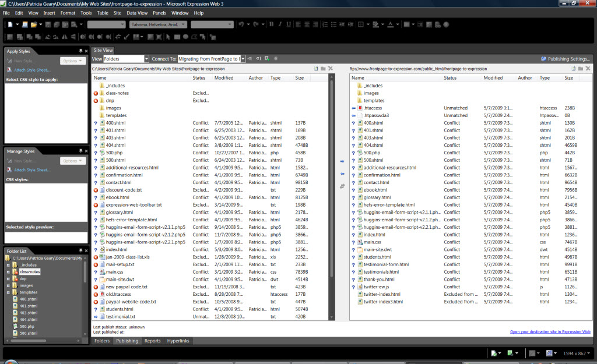This screenshot has width=597, height=364.
Task: Click the pointer arrow tool in second toolbar
Action: pos(168,37)
